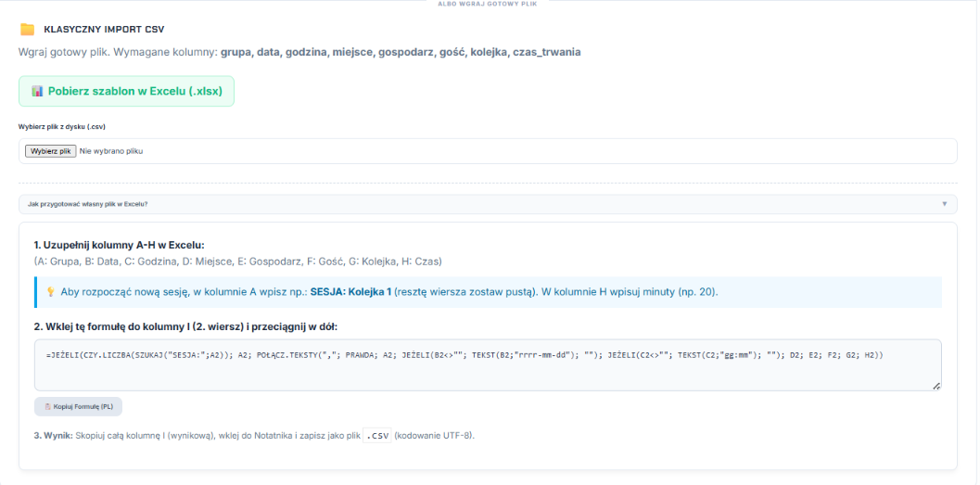Click the Wybierz plik file chooser button
Viewport: 980px width, 485px height.
pyautogui.click(x=51, y=151)
